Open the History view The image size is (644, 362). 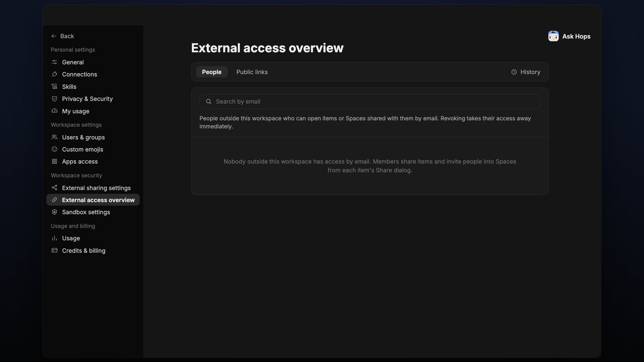[526, 72]
